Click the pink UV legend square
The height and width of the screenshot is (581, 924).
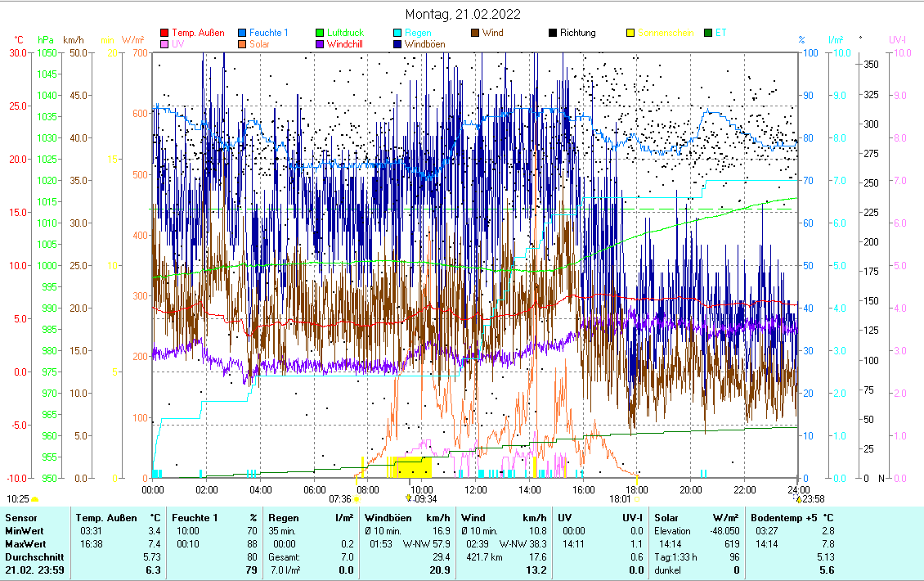165,44
